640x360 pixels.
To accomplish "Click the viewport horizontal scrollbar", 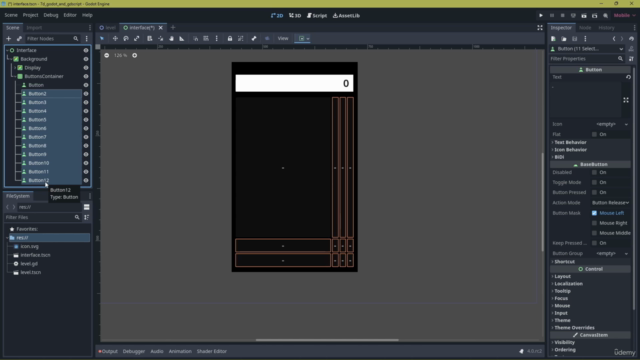I will pyautogui.click(x=327, y=340).
